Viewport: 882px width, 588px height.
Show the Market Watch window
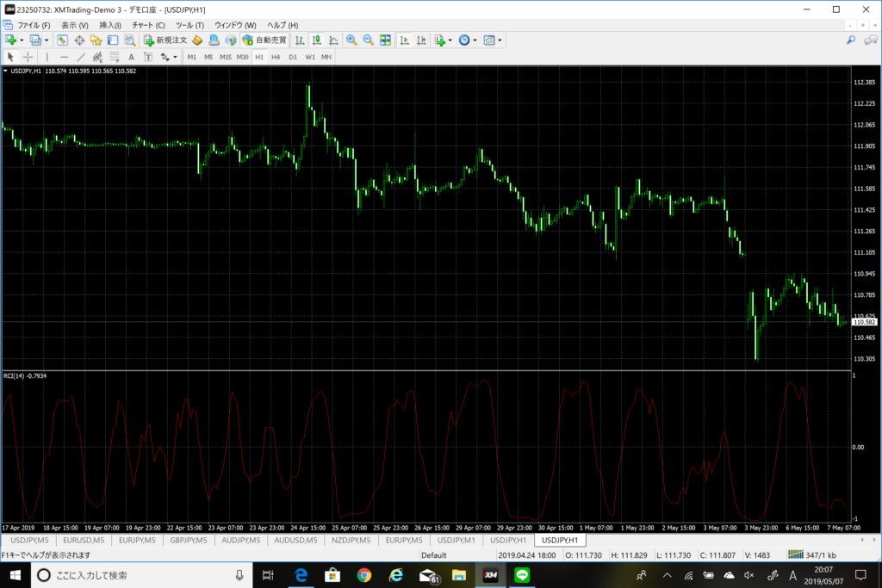pos(62,40)
